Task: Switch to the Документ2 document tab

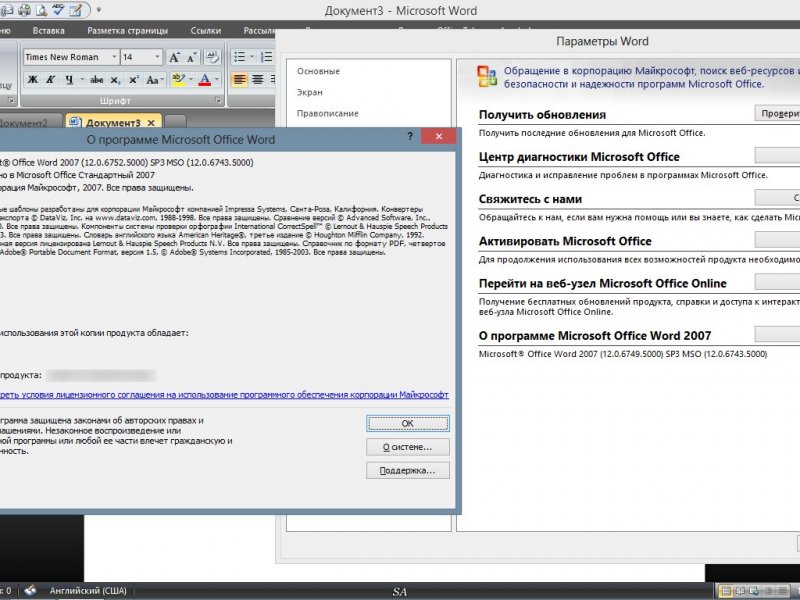Action: coord(29,122)
